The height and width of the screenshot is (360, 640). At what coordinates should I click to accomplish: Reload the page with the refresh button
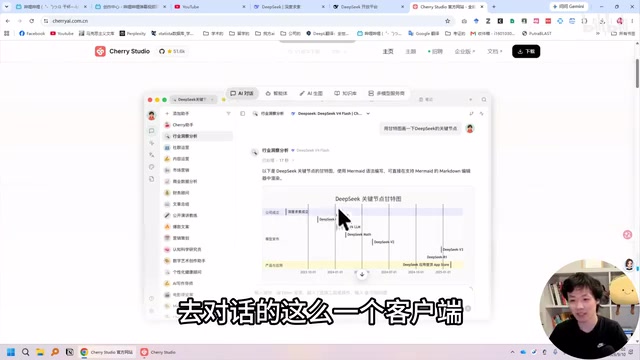click(31, 21)
